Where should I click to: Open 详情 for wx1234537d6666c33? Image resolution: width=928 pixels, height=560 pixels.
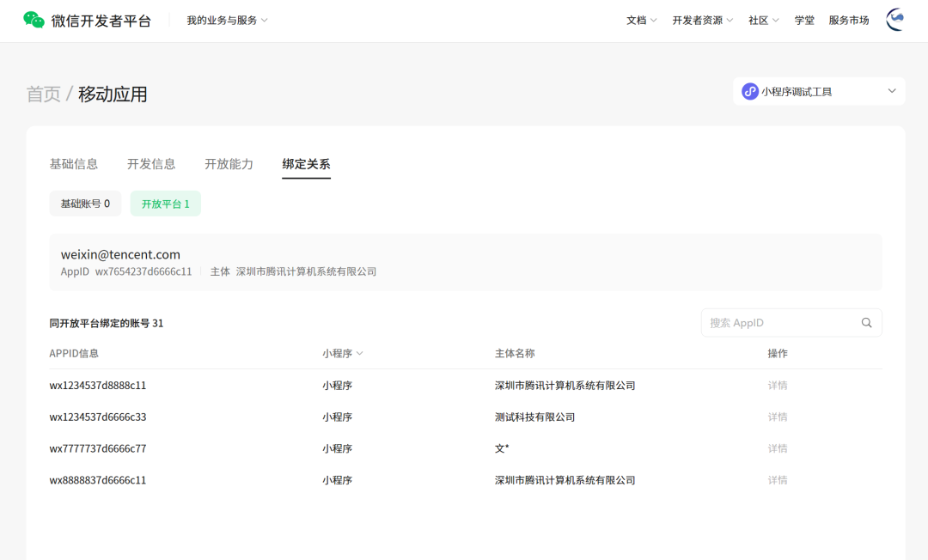778,417
